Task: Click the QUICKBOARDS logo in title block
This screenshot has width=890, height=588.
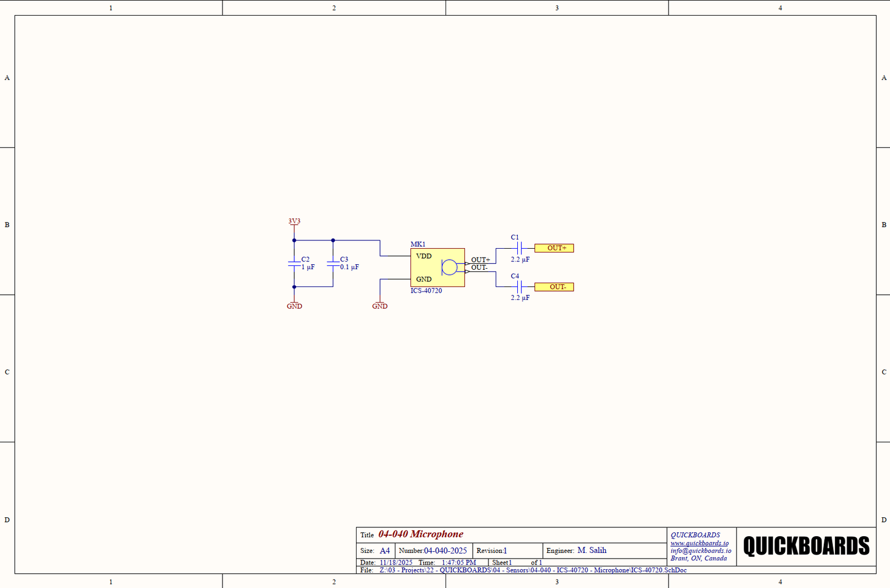Action: tap(806, 546)
